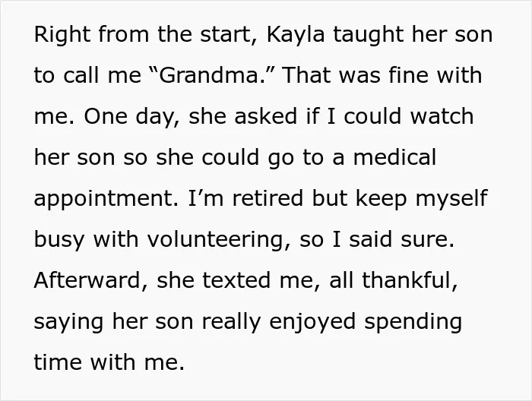Click the word "medical" in fourth line
The image size is (532, 401).
point(395,157)
